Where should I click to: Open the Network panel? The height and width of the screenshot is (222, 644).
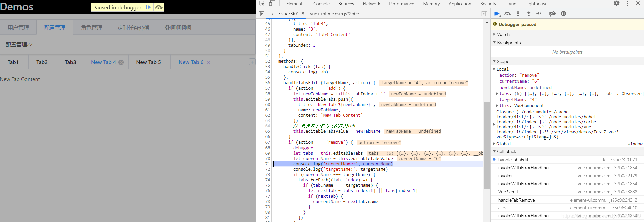click(x=371, y=4)
